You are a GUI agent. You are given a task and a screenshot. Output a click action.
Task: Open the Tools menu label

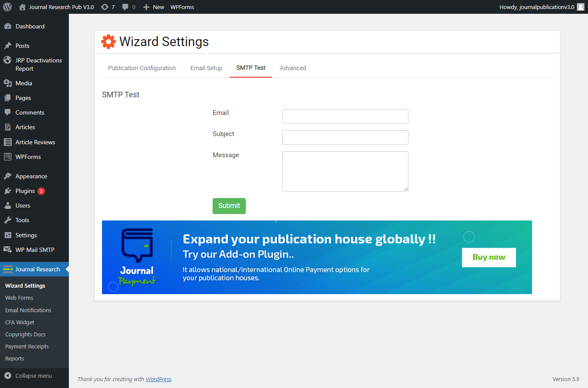click(x=22, y=220)
